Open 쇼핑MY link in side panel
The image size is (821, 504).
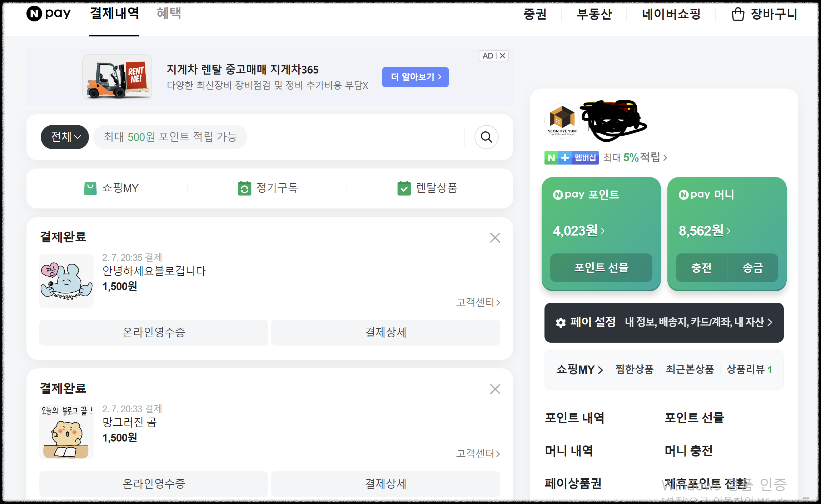(x=579, y=369)
